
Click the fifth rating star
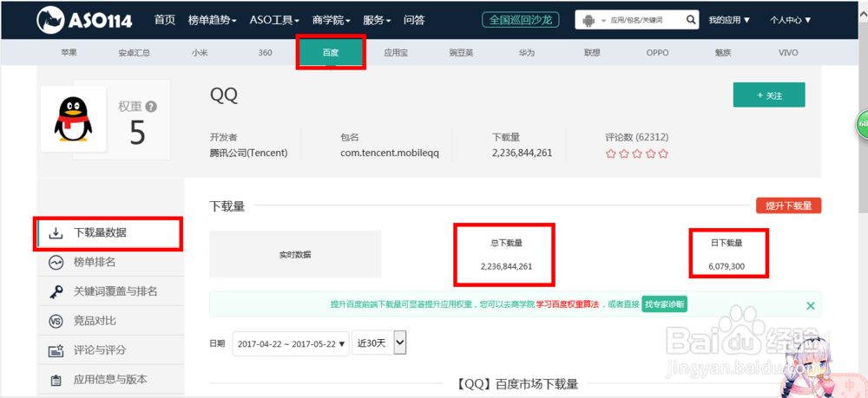coord(663,154)
